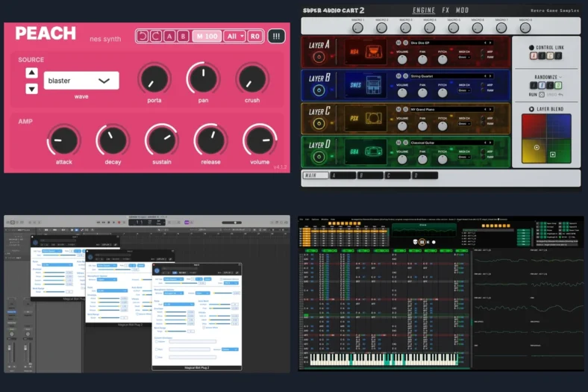The width and height of the screenshot is (588, 392).
Task: Click the Run dice icon under Randomize
Action: tap(542, 95)
